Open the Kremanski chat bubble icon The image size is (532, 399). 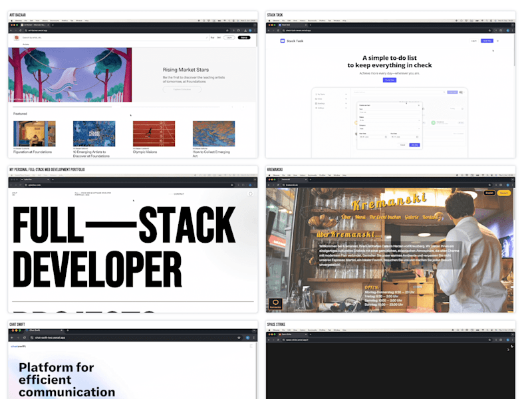click(275, 303)
